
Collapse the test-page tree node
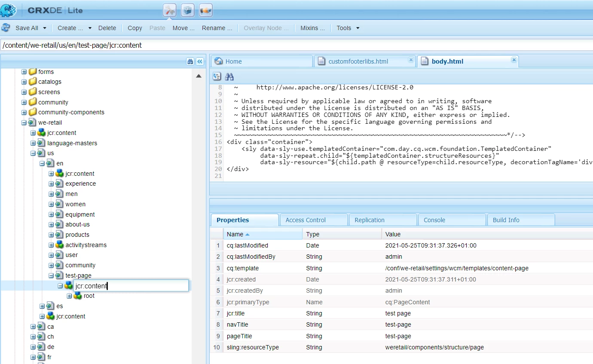51,275
